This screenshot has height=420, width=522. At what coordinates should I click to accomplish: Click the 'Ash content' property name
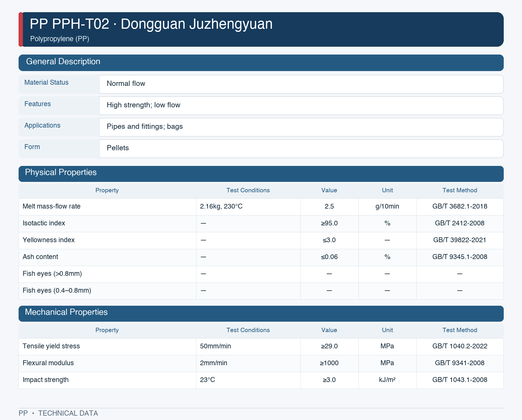(x=40, y=257)
